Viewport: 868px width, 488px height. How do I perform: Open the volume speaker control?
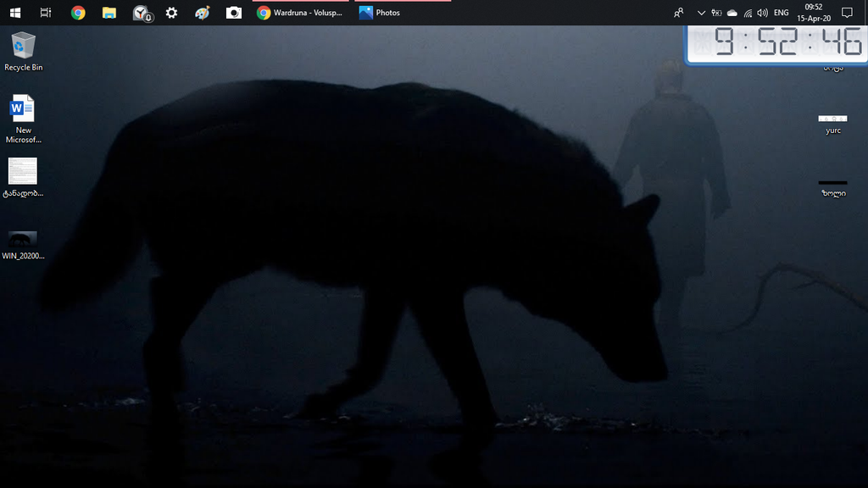coord(762,12)
